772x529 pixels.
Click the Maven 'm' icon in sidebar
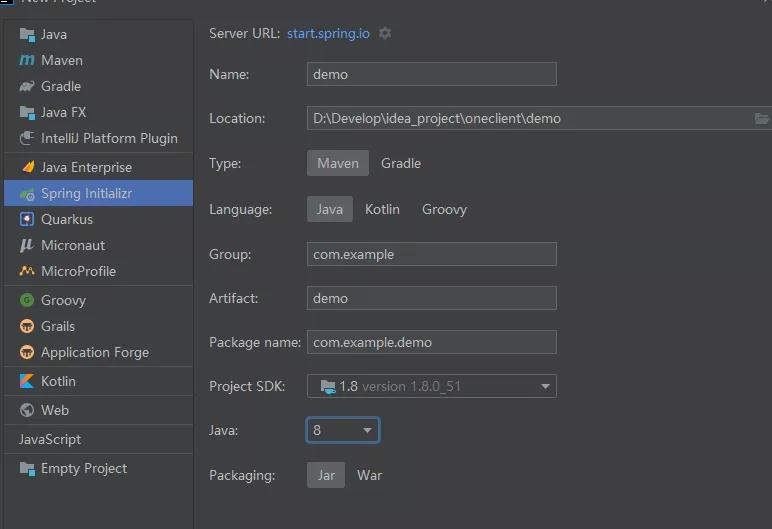pos(27,60)
